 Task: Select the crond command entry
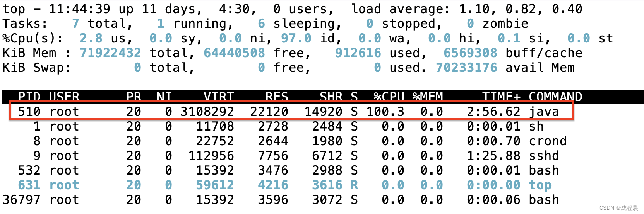coord(548,141)
